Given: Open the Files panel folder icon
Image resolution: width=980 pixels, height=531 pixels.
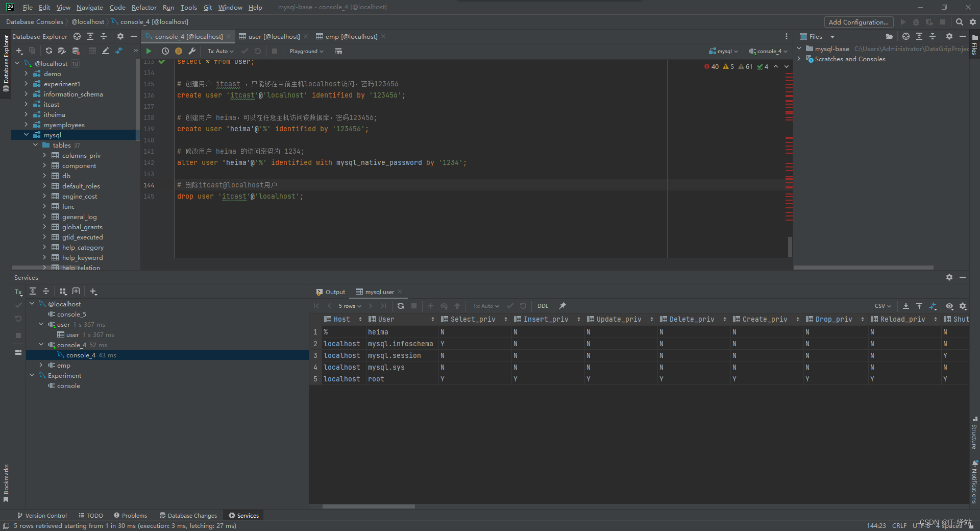Looking at the screenshot, I should click(889, 36).
